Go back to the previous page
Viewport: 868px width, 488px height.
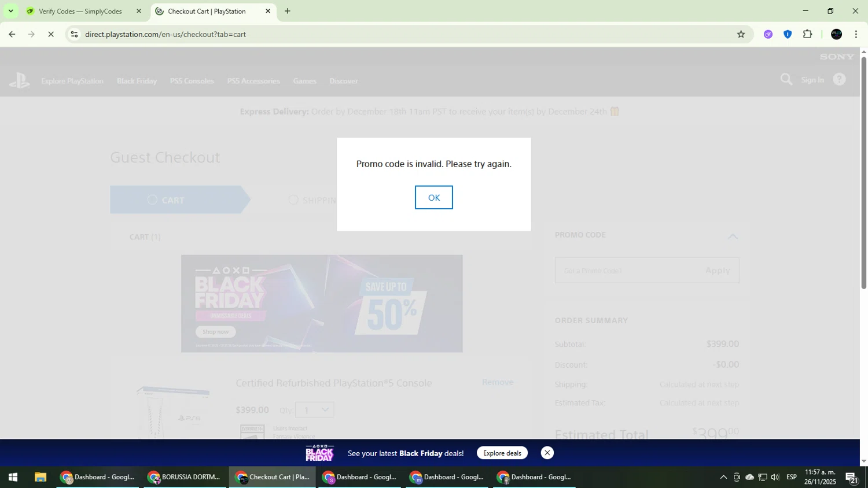tap(12, 34)
